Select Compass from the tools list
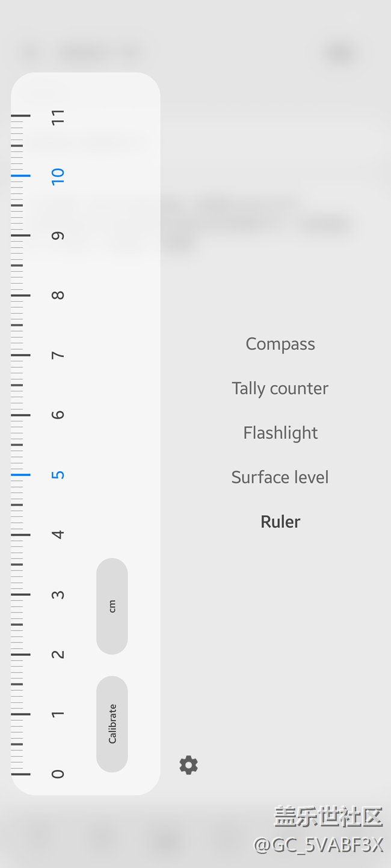 (280, 344)
